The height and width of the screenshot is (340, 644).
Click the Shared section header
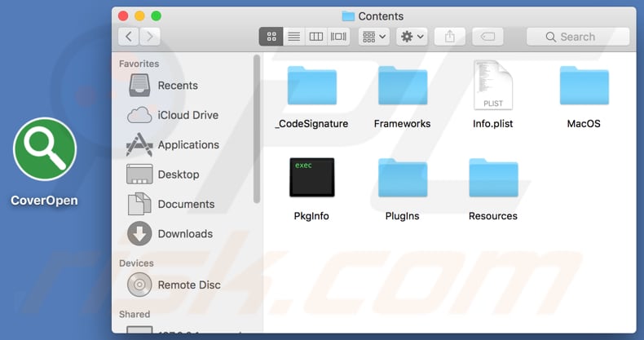pyautogui.click(x=135, y=314)
